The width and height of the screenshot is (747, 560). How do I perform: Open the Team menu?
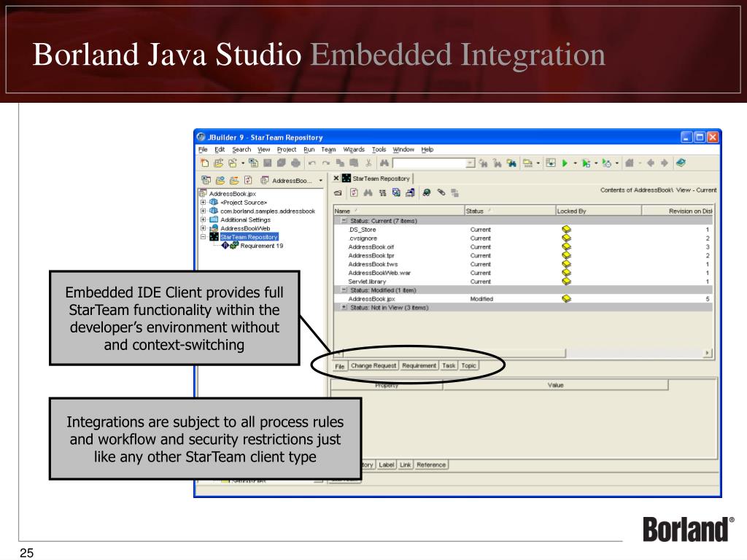[x=328, y=149]
